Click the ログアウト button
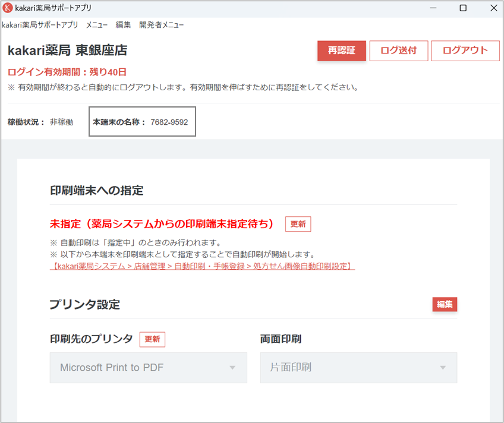Screen dimensions: 504x423 click(465, 50)
